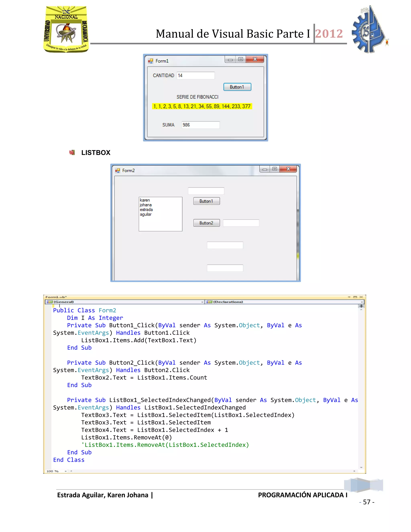
Task: Click the systems engineering gear logo
Action: point(370,29)
